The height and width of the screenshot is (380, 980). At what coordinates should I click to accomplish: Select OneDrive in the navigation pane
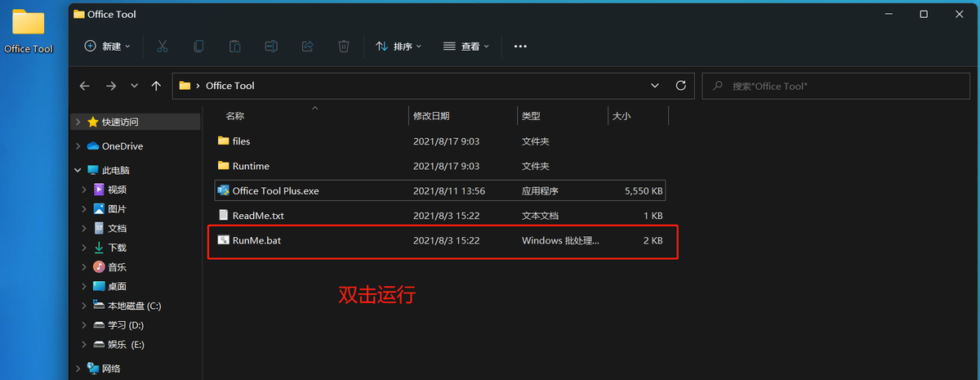(x=122, y=146)
